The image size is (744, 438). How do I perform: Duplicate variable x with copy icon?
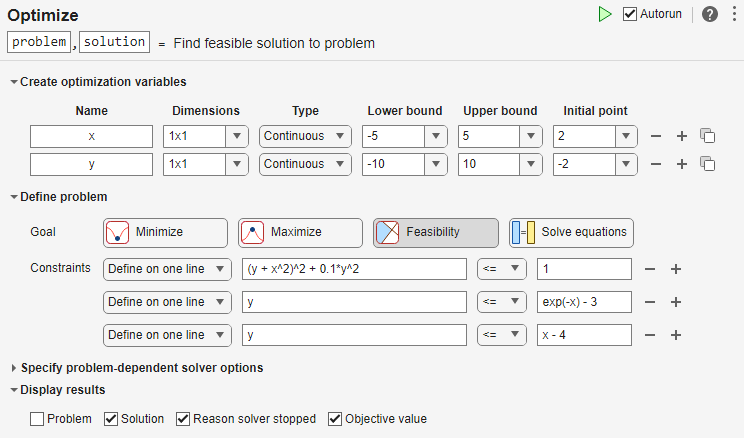pos(708,136)
